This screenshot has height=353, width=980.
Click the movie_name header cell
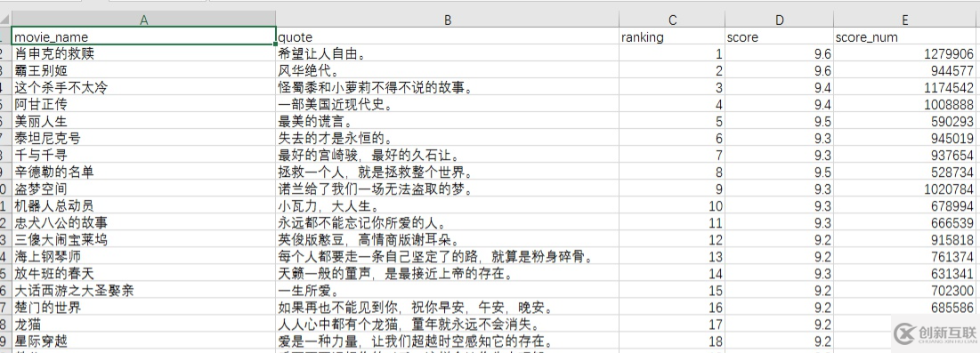pos(143,36)
